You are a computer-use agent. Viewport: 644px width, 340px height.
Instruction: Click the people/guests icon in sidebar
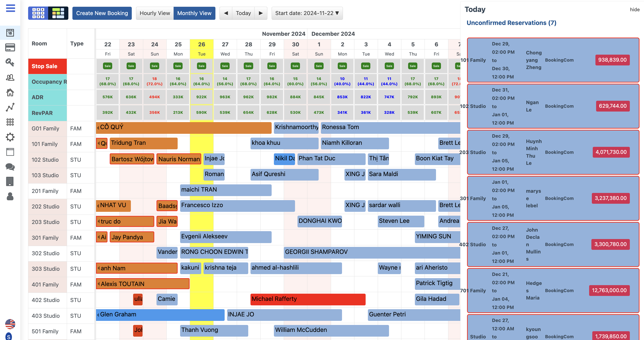tap(10, 78)
